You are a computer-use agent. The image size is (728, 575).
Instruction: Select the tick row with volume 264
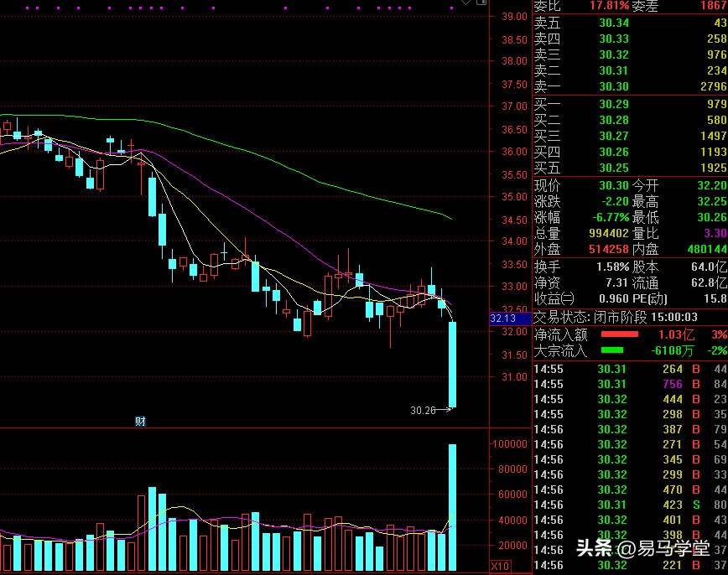[630, 369]
